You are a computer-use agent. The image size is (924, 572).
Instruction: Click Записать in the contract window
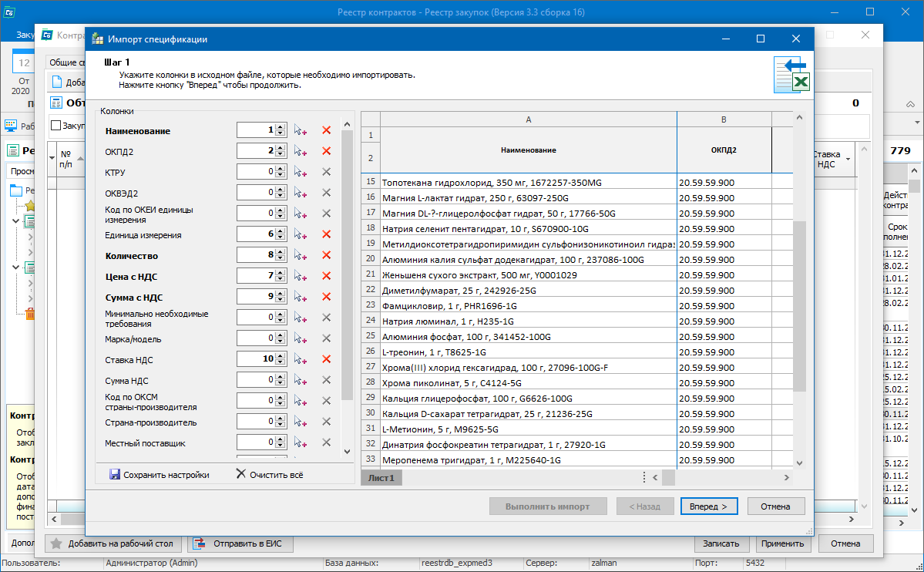721,543
